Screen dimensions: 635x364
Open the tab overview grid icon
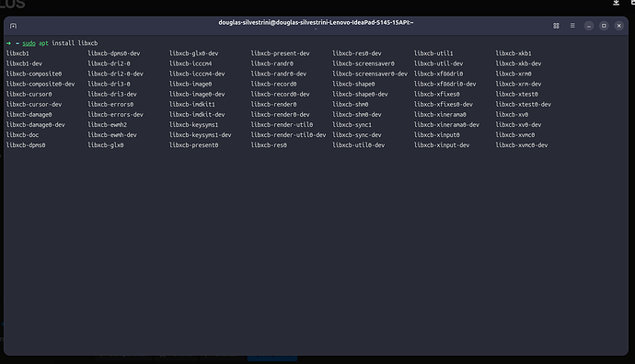(x=556, y=26)
